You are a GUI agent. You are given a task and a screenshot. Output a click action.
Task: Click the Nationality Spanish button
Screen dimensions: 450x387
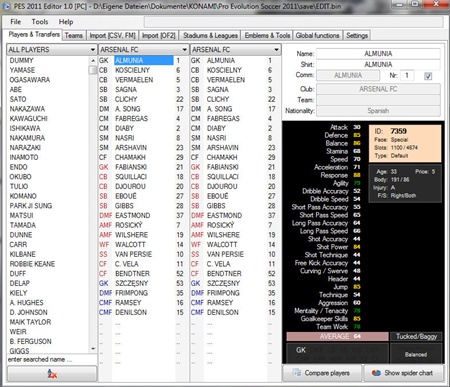tap(378, 111)
